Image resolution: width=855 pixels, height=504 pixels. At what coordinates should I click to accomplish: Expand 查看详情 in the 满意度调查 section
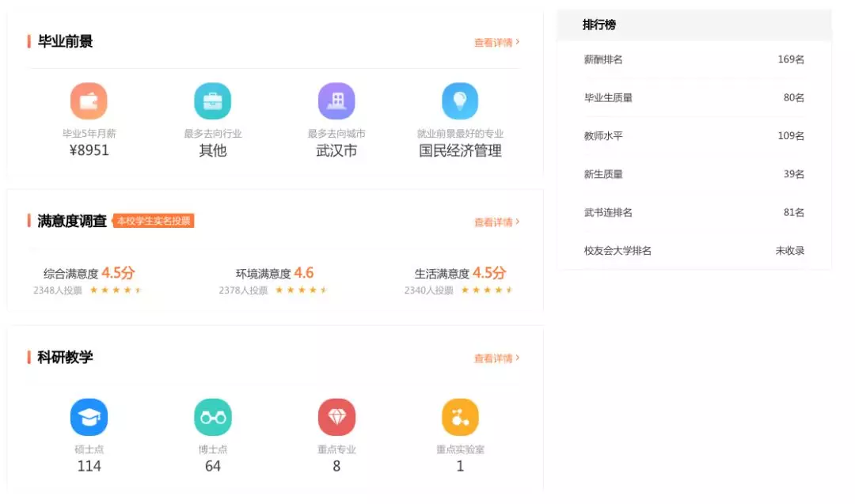coord(496,222)
